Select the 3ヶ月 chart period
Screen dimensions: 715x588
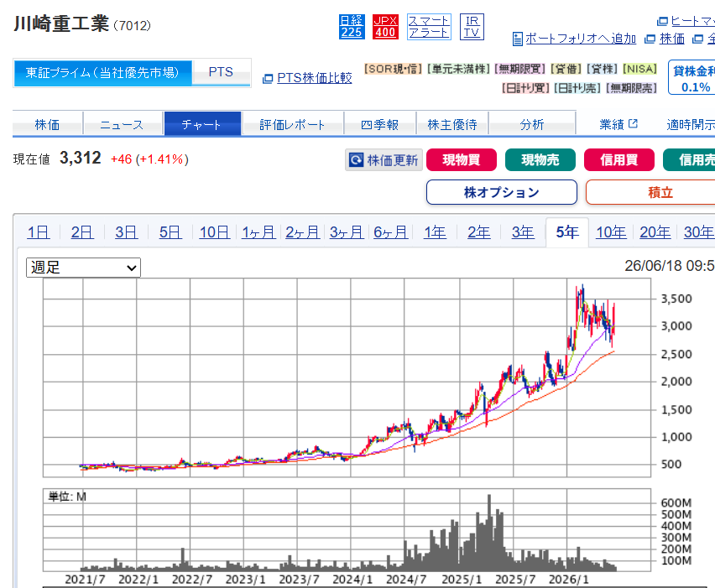pyautogui.click(x=347, y=232)
